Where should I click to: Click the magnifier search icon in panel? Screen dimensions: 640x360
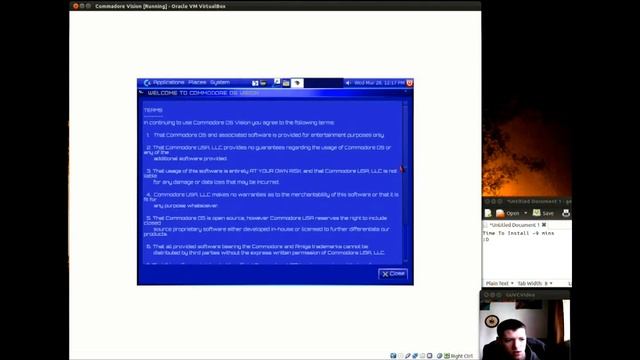tap(276, 82)
